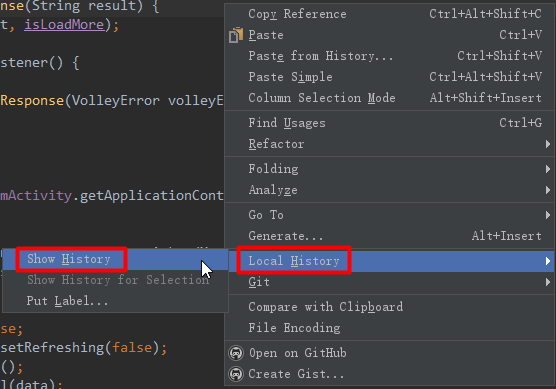The image size is (556, 389).
Task: Click the Paste clipboard icon
Action: point(236,35)
